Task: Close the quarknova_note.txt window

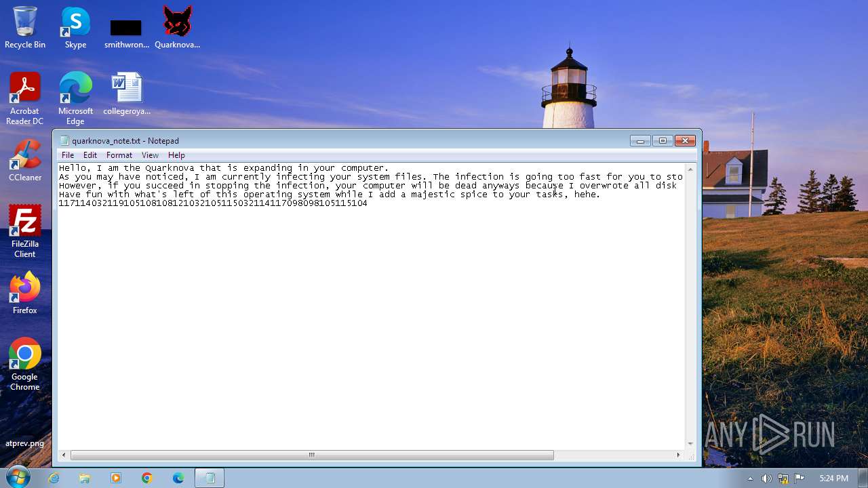Action: (685, 140)
